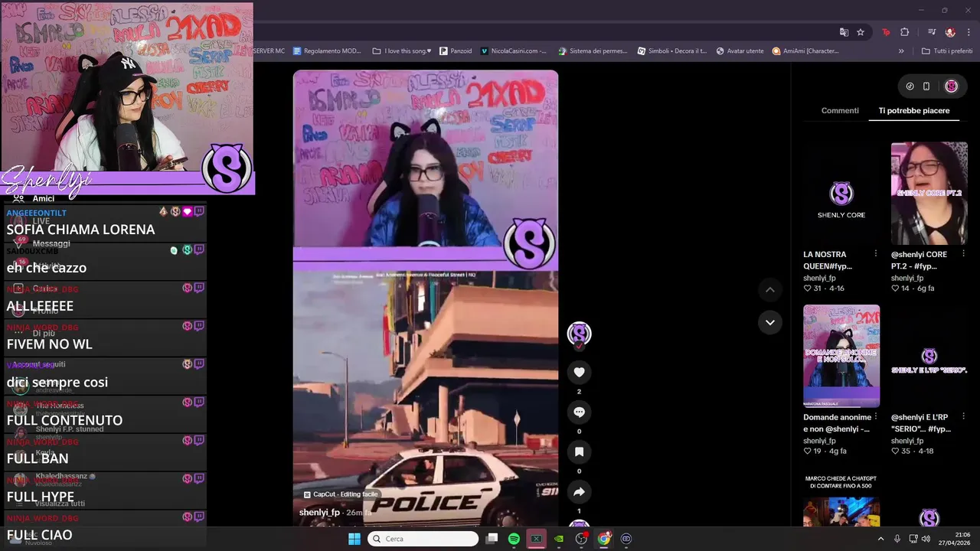Share the video with arrow icon

click(x=579, y=492)
